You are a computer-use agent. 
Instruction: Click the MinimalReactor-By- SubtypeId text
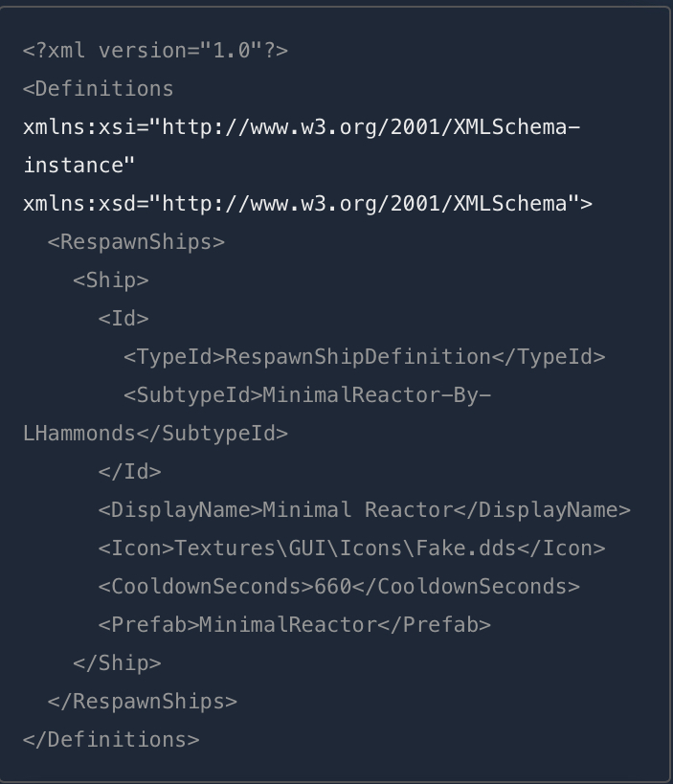376,394
